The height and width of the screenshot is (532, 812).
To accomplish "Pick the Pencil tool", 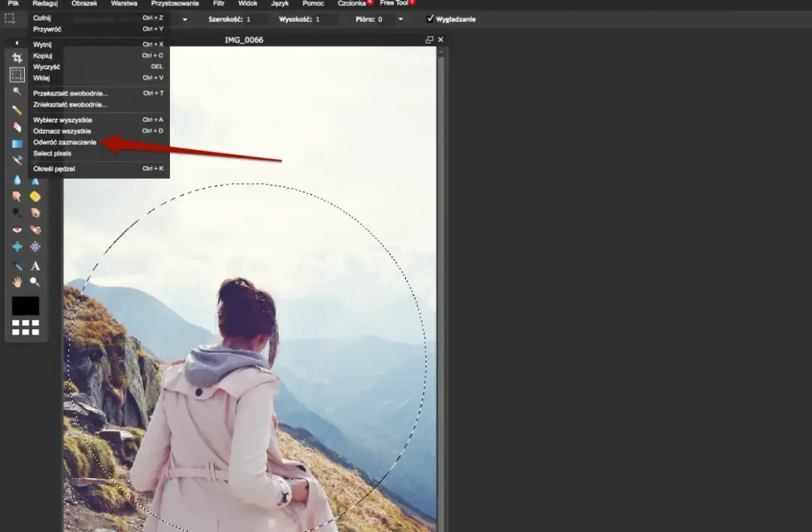I will click(x=17, y=110).
